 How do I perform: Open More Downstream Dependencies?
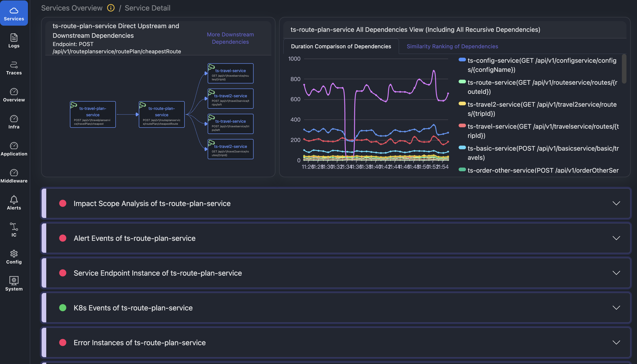coord(230,38)
